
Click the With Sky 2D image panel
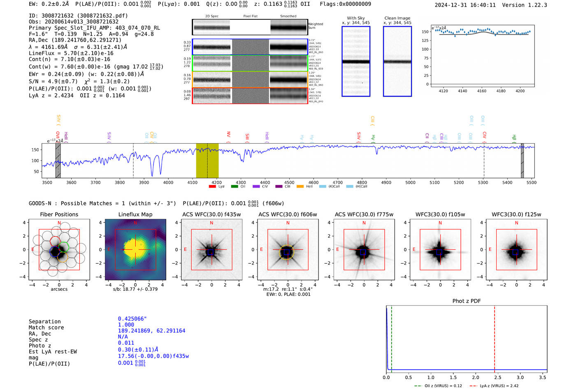coord(356,61)
